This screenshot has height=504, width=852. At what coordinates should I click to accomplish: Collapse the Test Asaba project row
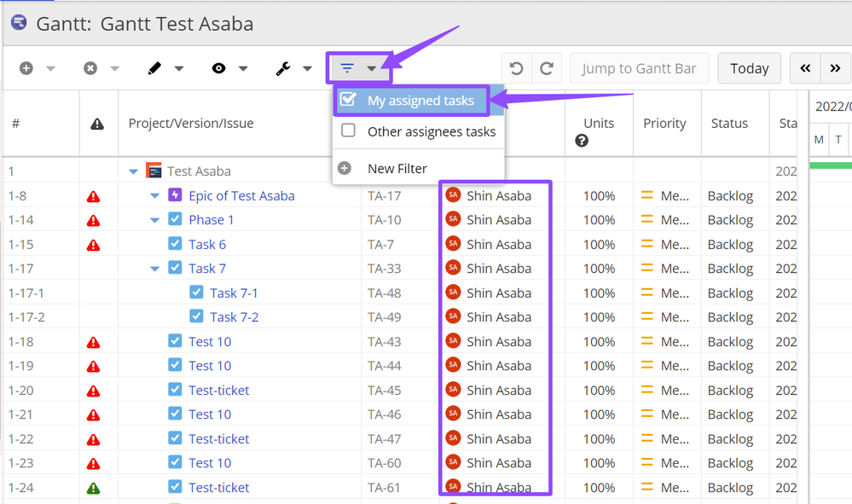tap(133, 171)
